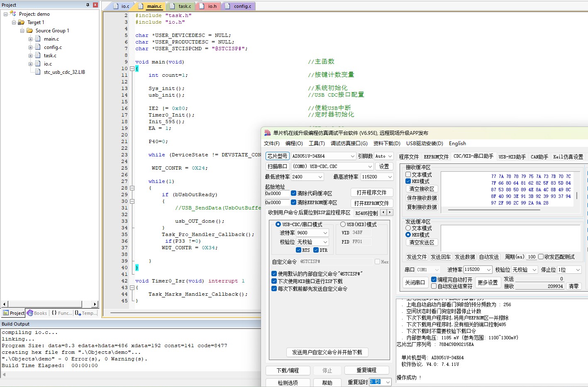Open the chip model AI8051U-34K64 dropdown
The image size is (588, 387).
tap(352, 156)
